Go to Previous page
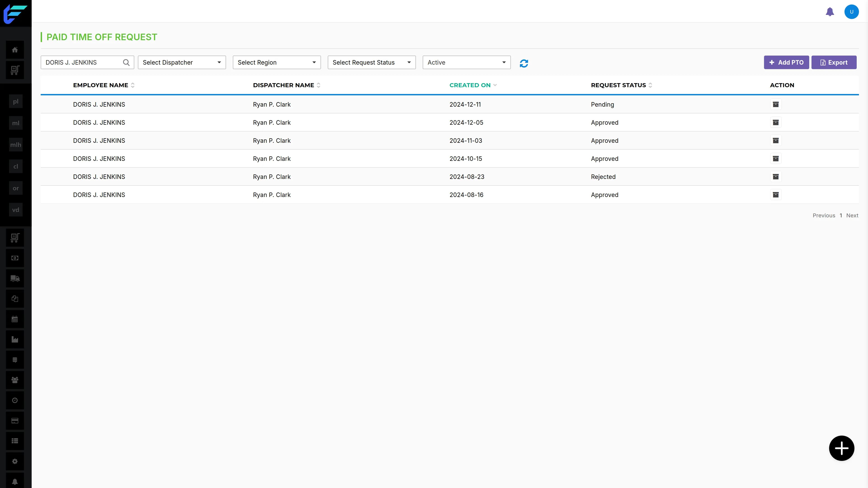Screen dimensions: 868x488 pos(824,216)
